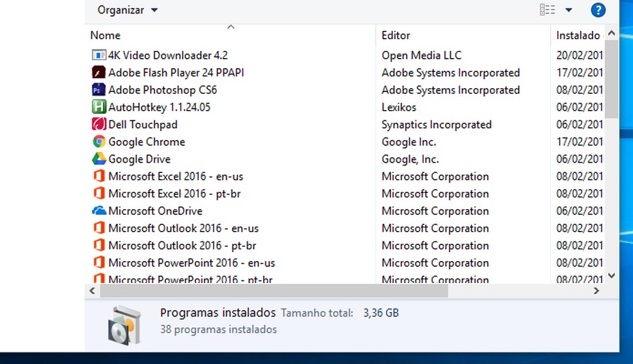This screenshot has width=633, height=364.
Task: Select the Microsoft OneDrive cloud icon
Action: pyautogui.click(x=98, y=211)
